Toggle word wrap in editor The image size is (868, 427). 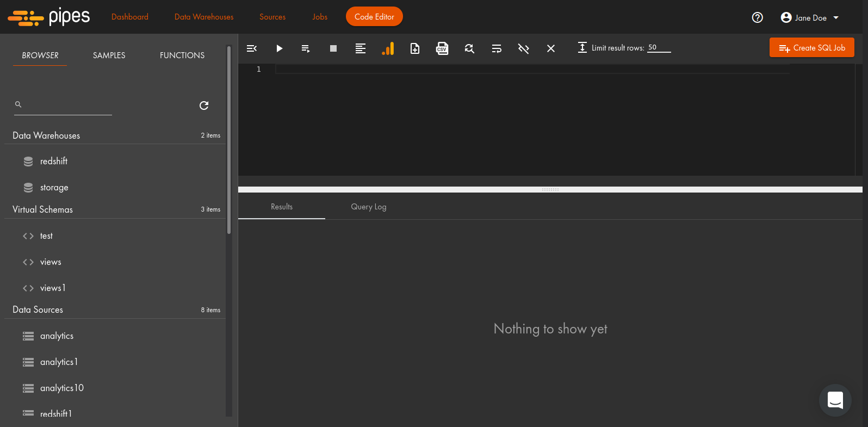click(x=497, y=48)
